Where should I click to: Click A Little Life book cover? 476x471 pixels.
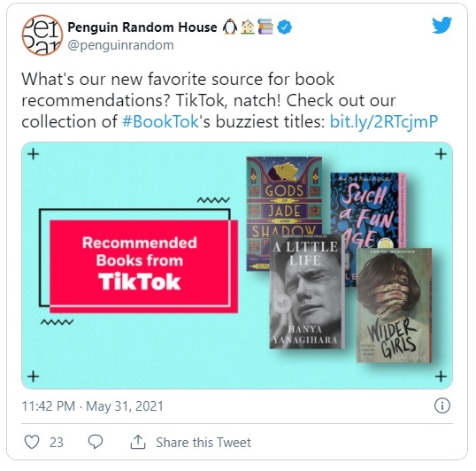307,291
